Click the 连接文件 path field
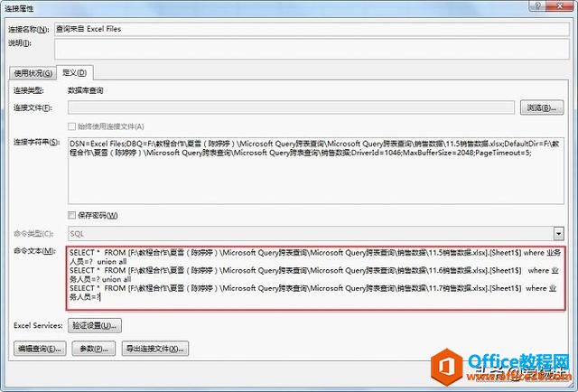 (x=289, y=108)
